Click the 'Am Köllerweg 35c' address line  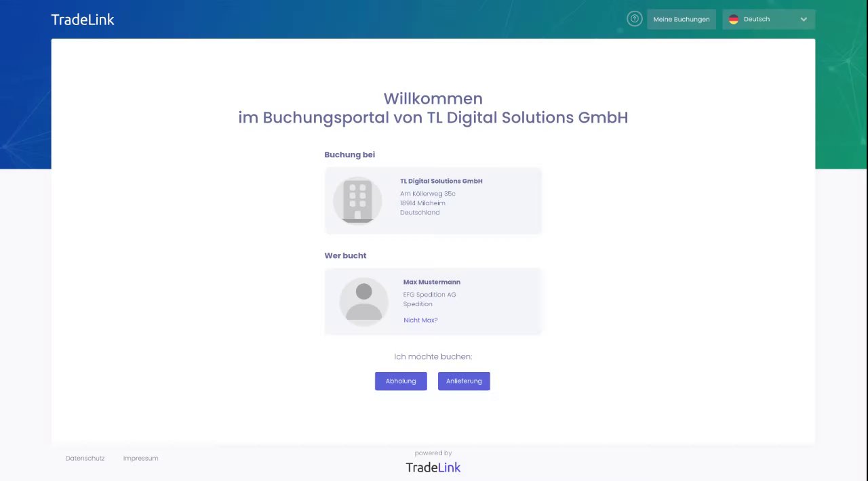click(x=428, y=194)
